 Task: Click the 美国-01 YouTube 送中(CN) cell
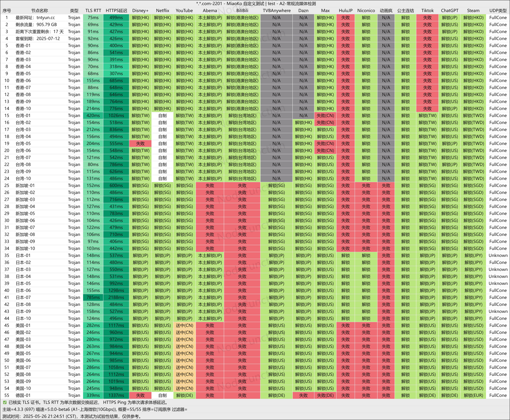(185, 325)
